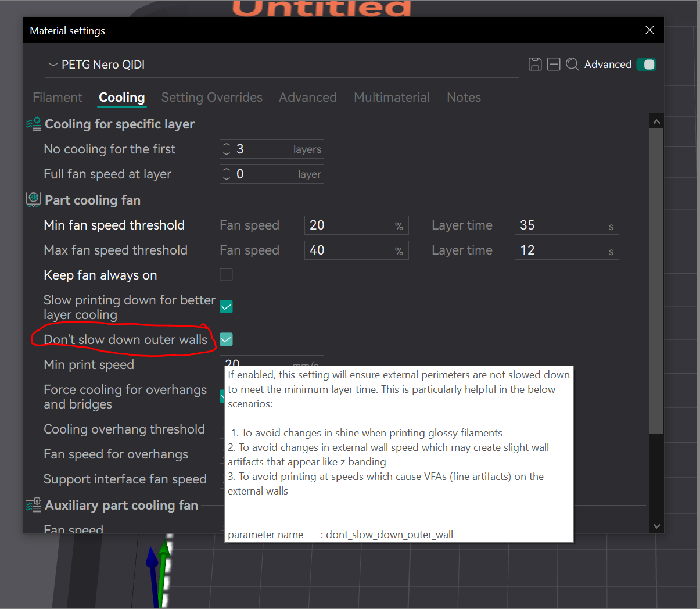This screenshot has width=700, height=609.
Task: Close the Material settings dialog
Action: (649, 30)
